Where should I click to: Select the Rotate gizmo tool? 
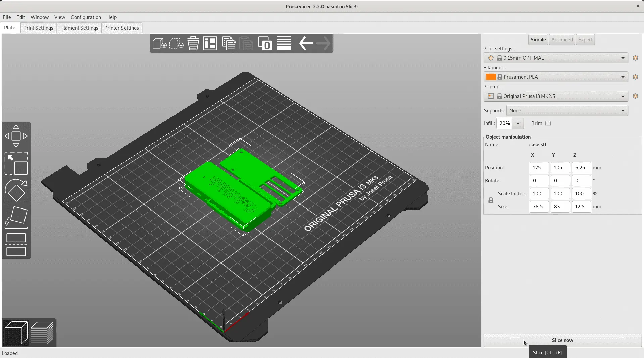pos(16,190)
